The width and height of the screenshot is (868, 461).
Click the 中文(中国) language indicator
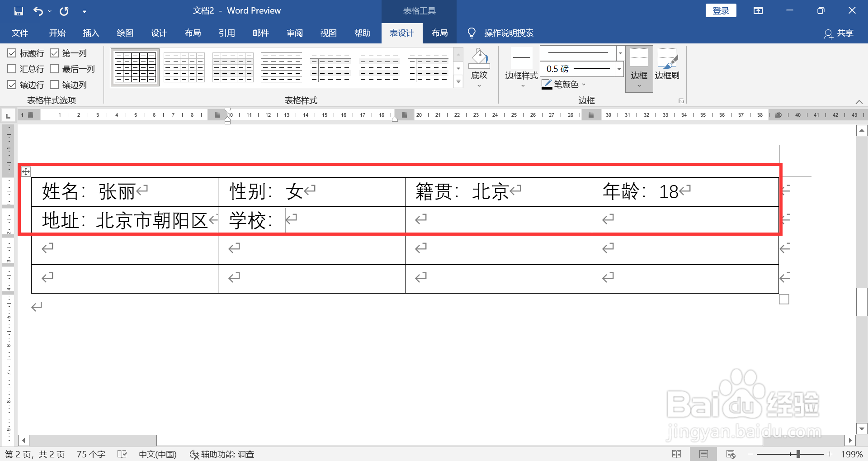pos(158,454)
